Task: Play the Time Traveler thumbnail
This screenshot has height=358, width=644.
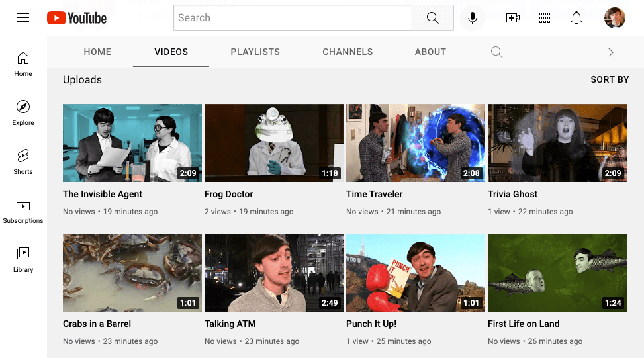Action: coord(415,142)
